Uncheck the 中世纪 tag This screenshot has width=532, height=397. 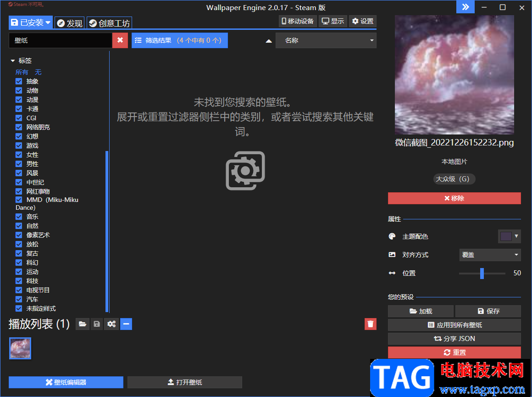point(19,182)
